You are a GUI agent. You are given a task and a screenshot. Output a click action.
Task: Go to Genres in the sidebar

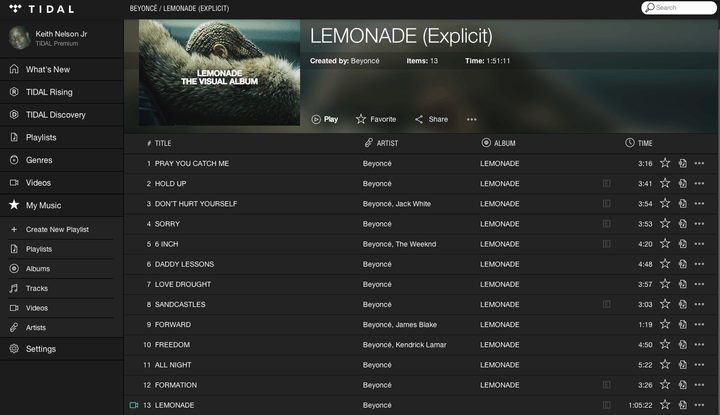(x=62, y=160)
